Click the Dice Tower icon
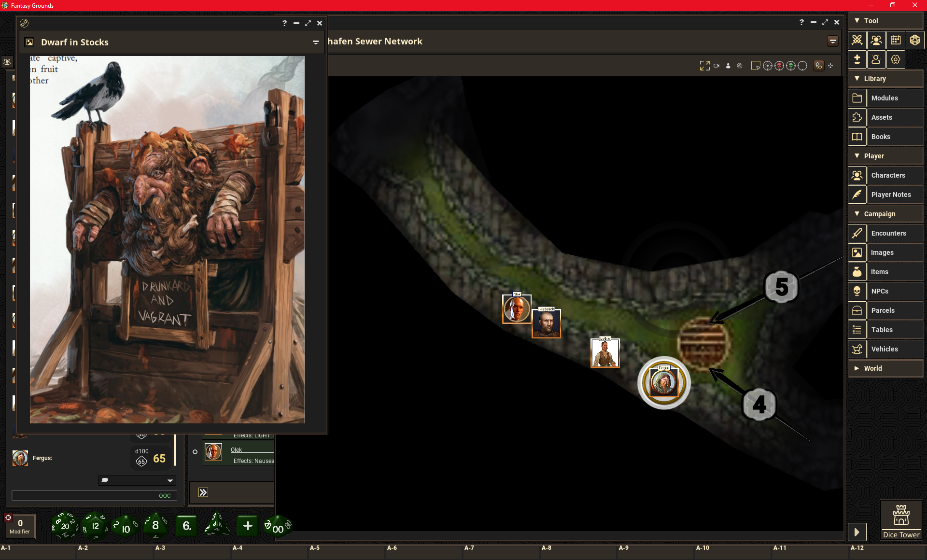This screenshot has height=560, width=927. [x=901, y=520]
